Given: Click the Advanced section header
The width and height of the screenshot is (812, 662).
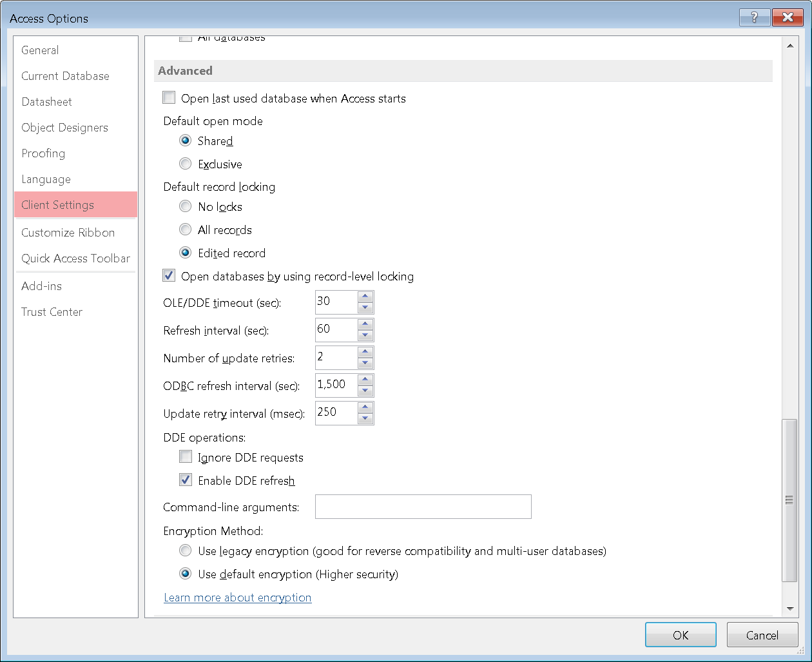Looking at the screenshot, I should [463, 71].
